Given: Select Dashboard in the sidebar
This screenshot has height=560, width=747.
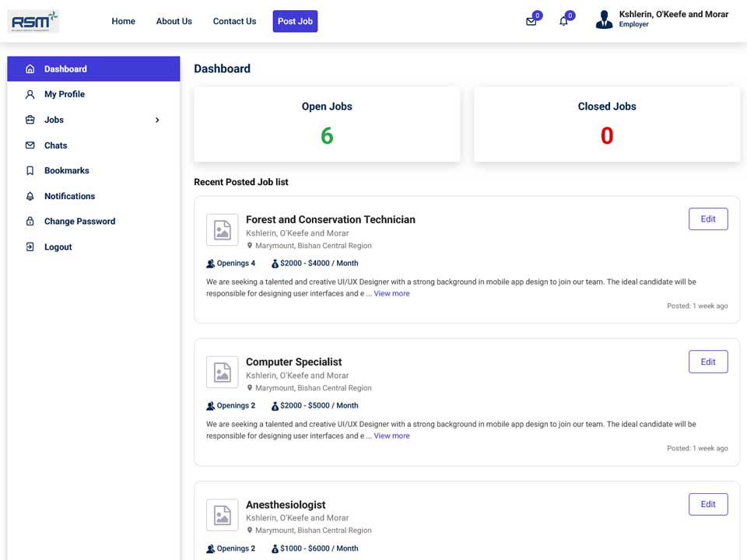Looking at the screenshot, I should (93, 69).
